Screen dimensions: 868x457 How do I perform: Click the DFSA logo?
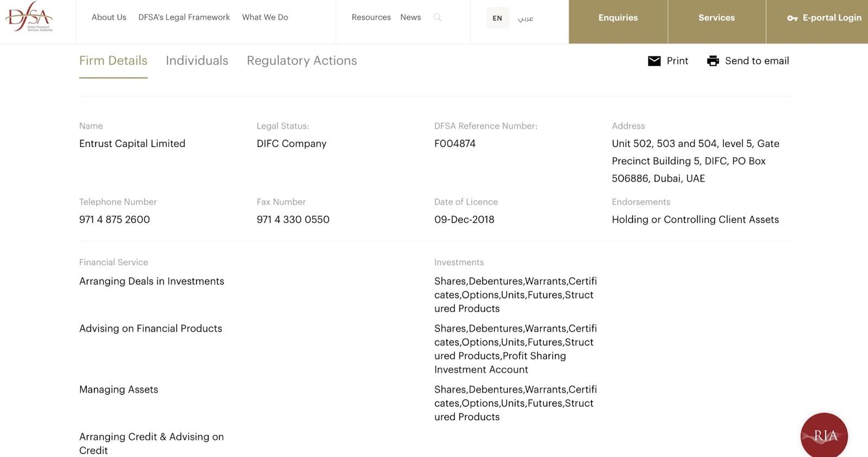29,17
